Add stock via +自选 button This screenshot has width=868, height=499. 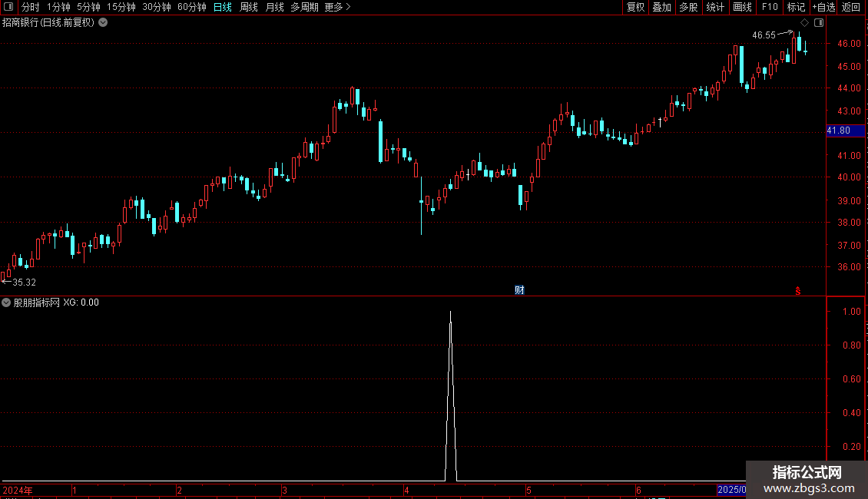tap(823, 7)
